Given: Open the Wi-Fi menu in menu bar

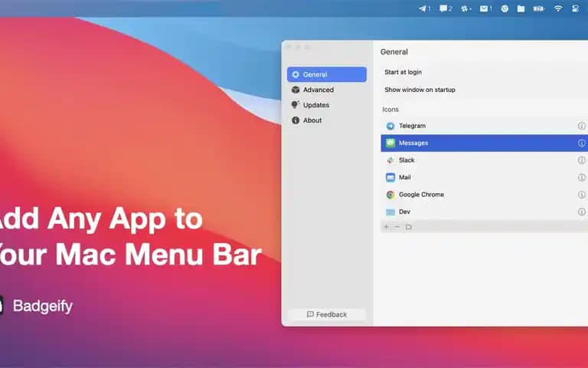Looking at the screenshot, I should pos(558,8).
